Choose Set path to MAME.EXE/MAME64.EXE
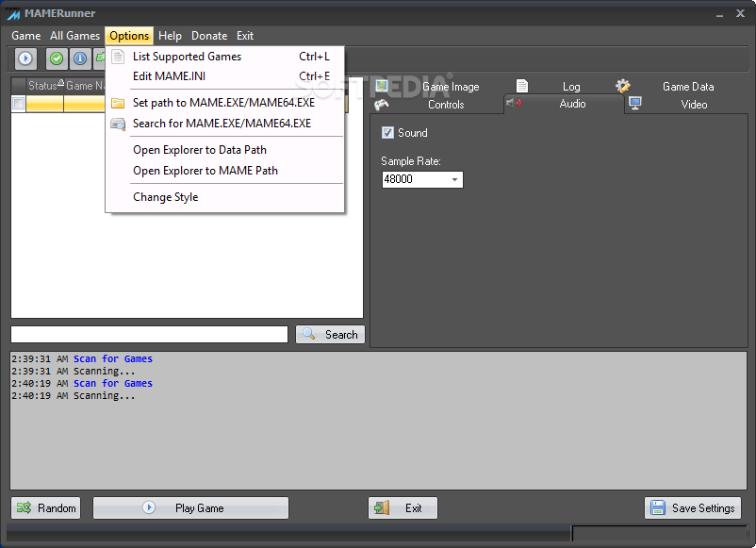 pos(224,103)
